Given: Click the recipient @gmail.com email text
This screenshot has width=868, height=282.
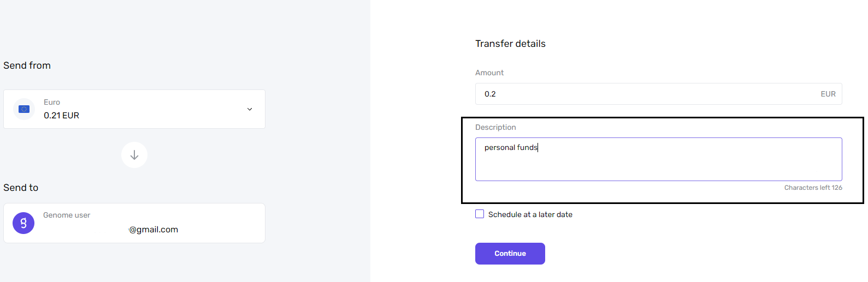Looking at the screenshot, I should (153, 230).
